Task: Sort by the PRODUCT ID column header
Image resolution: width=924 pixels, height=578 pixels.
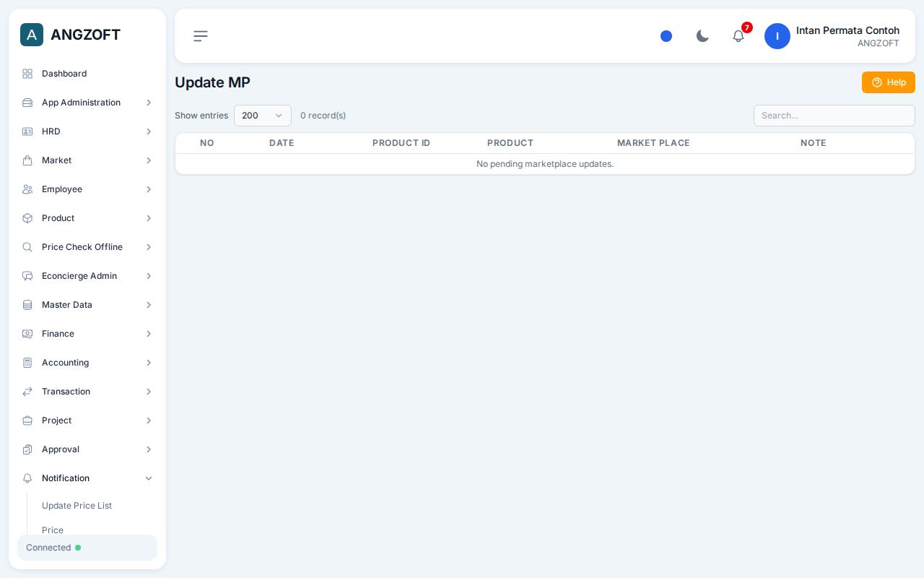Action: click(401, 143)
